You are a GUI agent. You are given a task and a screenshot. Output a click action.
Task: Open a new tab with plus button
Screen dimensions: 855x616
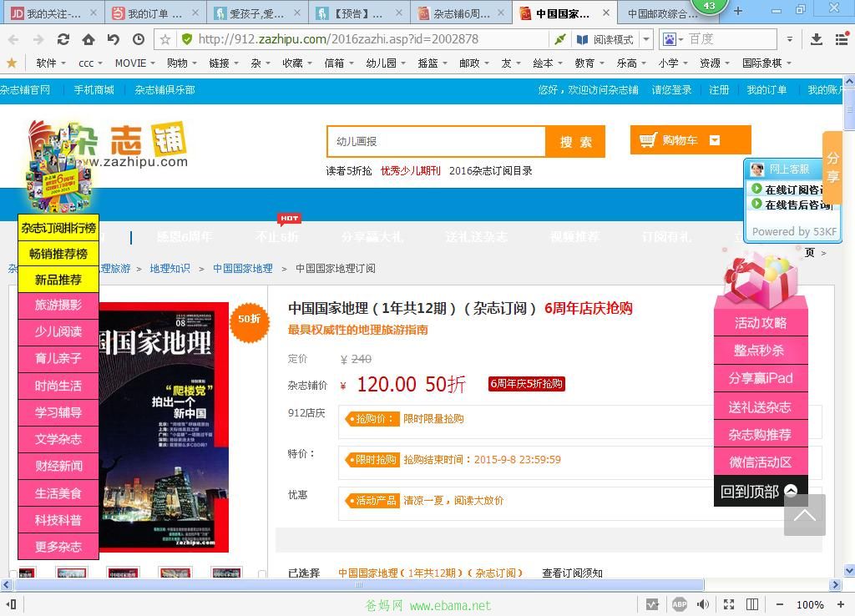coord(738,11)
